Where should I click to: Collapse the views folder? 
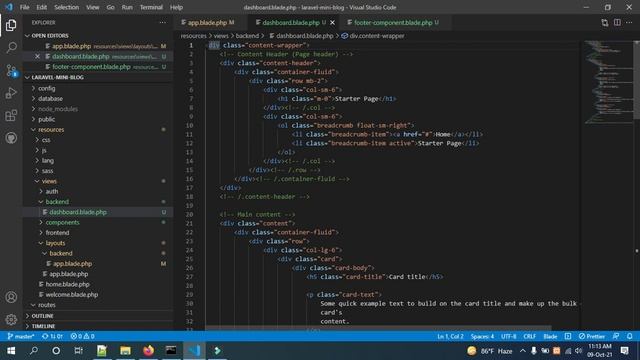click(49, 181)
